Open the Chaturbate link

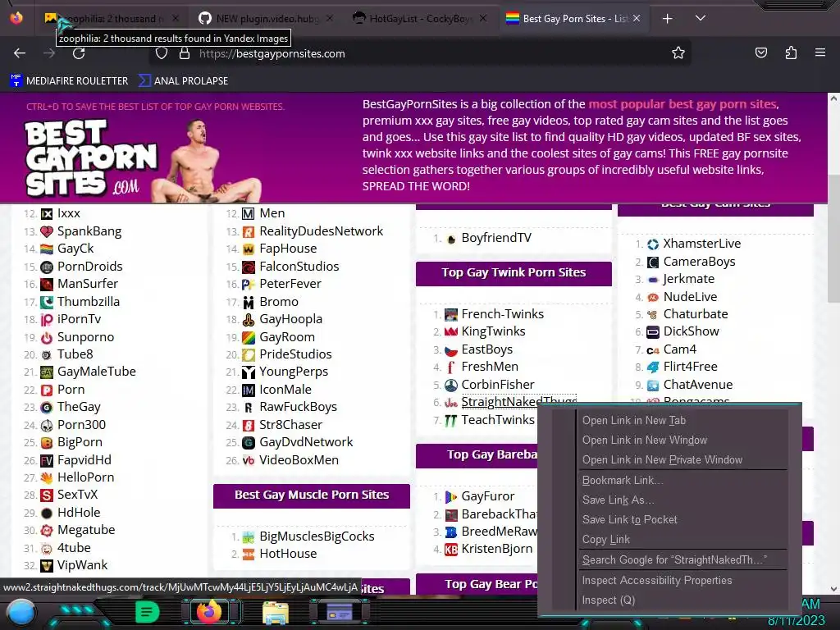696,314
